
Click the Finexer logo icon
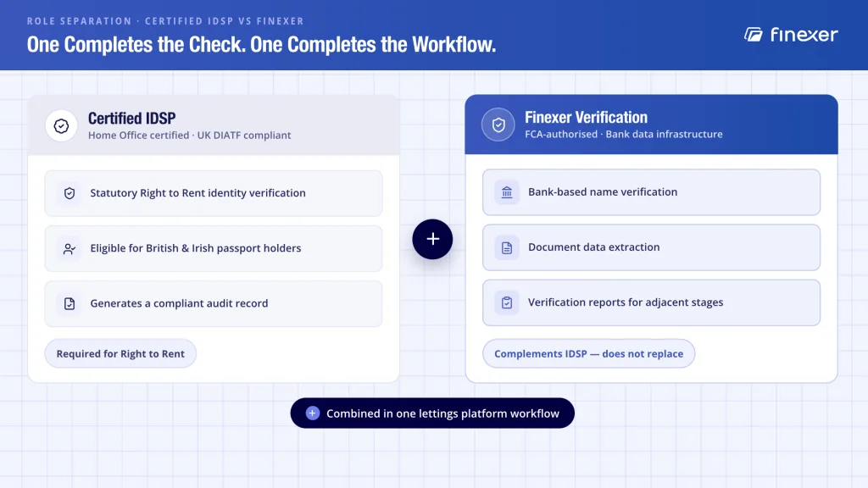pyautogui.click(x=754, y=34)
